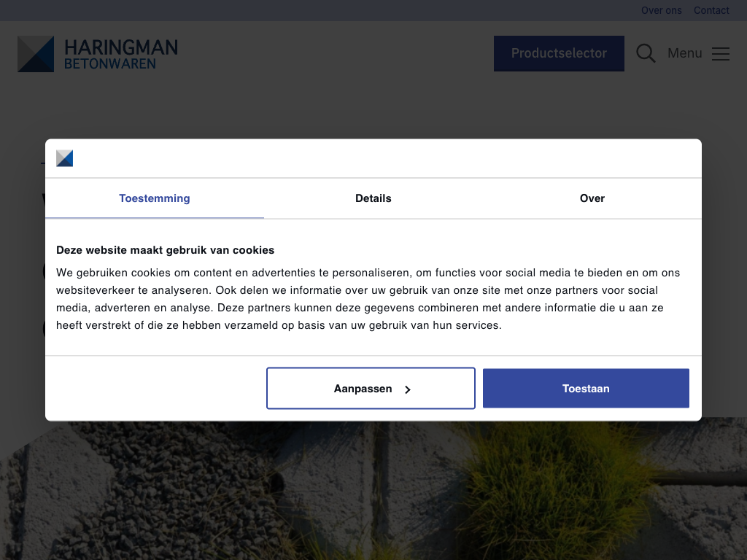The width and height of the screenshot is (747, 560).
Task: Go to the Contact link
Action: pyautogui.click(x=711, y=10)
